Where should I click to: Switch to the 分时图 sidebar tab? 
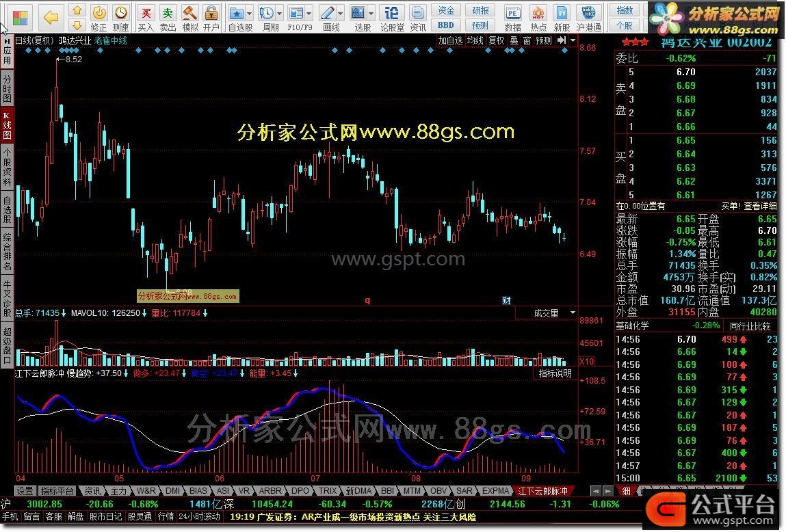7,89
